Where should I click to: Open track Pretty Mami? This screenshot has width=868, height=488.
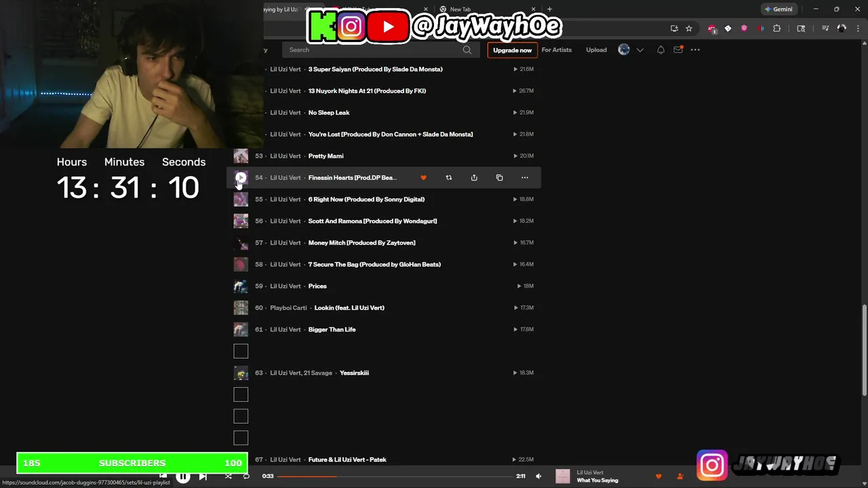[x=325, y=156]
